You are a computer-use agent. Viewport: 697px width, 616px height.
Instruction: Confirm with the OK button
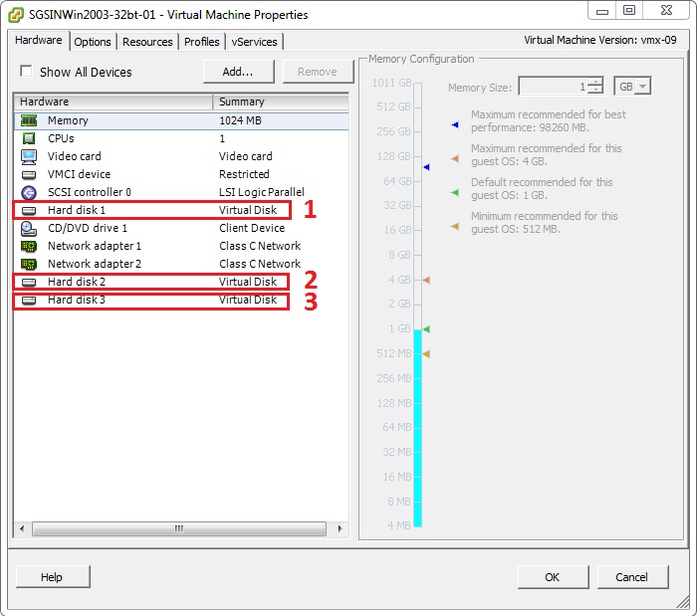coord(553,577)
